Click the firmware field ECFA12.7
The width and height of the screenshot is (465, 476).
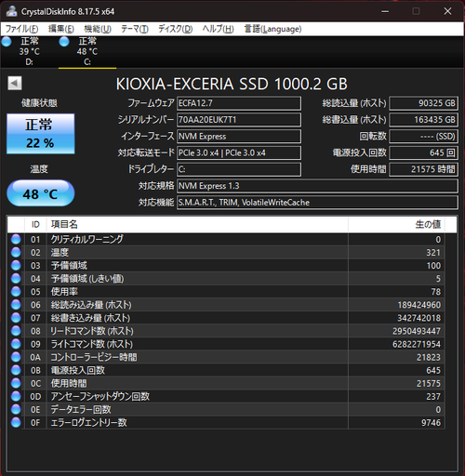tap(239, 103)
